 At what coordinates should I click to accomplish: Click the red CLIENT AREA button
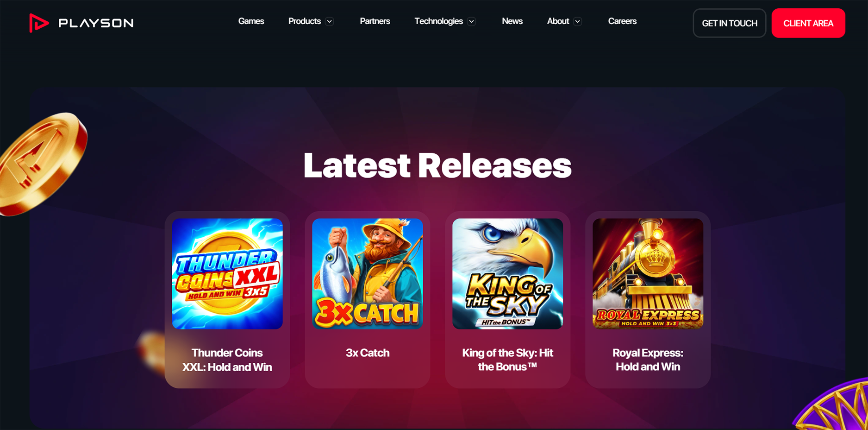(x=808, y=23)
